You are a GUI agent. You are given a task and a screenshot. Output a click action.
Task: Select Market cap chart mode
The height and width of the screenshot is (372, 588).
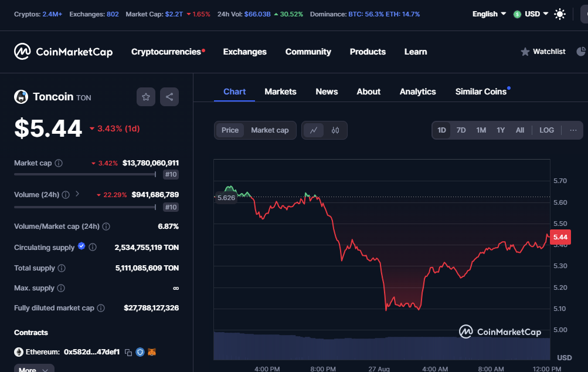click(x=270, y=130)
